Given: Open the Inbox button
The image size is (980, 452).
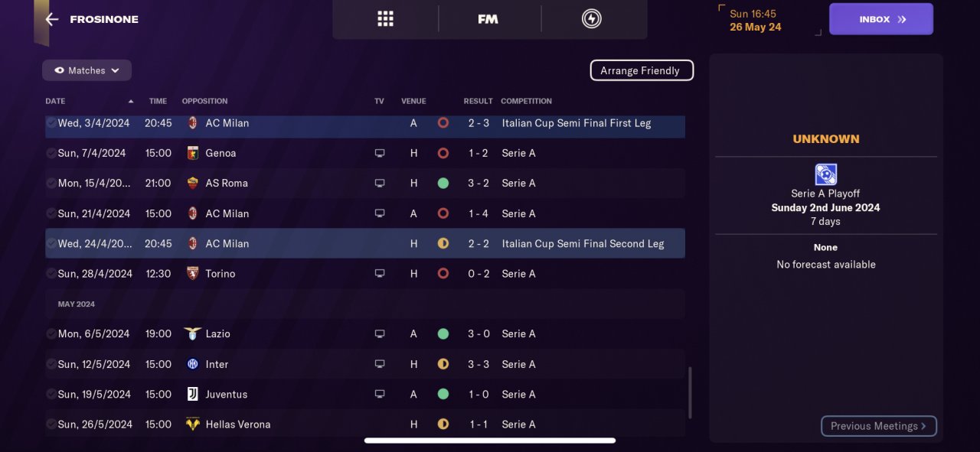Looking at the screenshot, I should pyautogui.click(x=880, y=19).
